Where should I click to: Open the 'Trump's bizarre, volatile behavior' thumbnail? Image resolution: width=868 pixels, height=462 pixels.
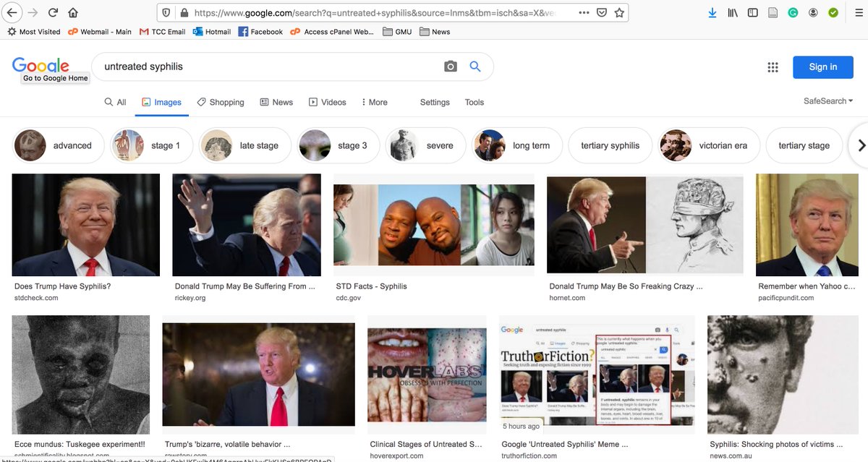coord(259,375)
